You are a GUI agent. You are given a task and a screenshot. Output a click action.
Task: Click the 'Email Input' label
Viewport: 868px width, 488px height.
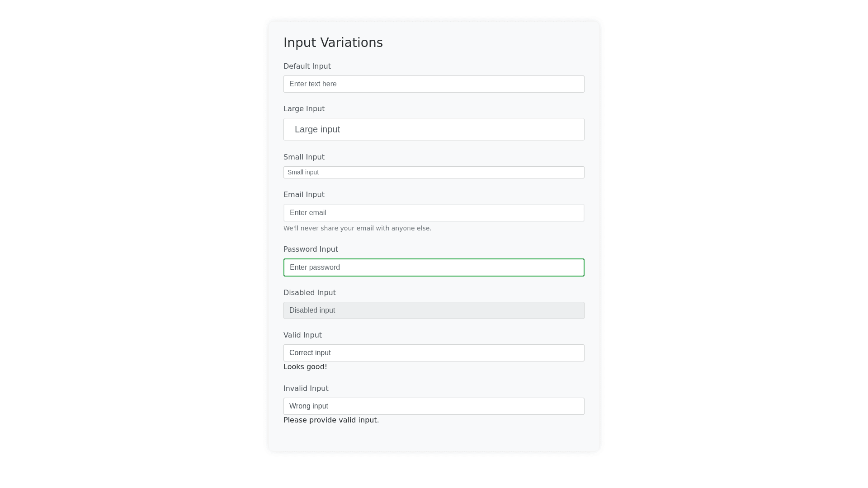(x=304, y=195)
